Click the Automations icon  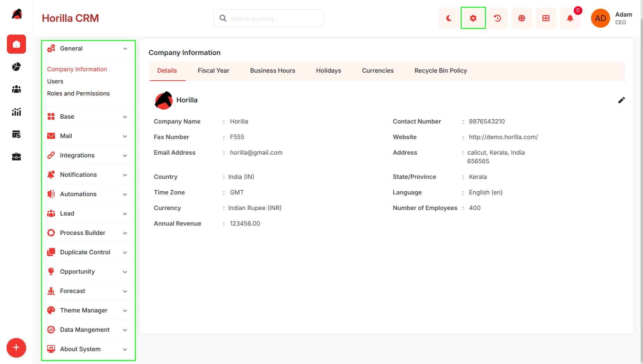(x=51, y=194)
